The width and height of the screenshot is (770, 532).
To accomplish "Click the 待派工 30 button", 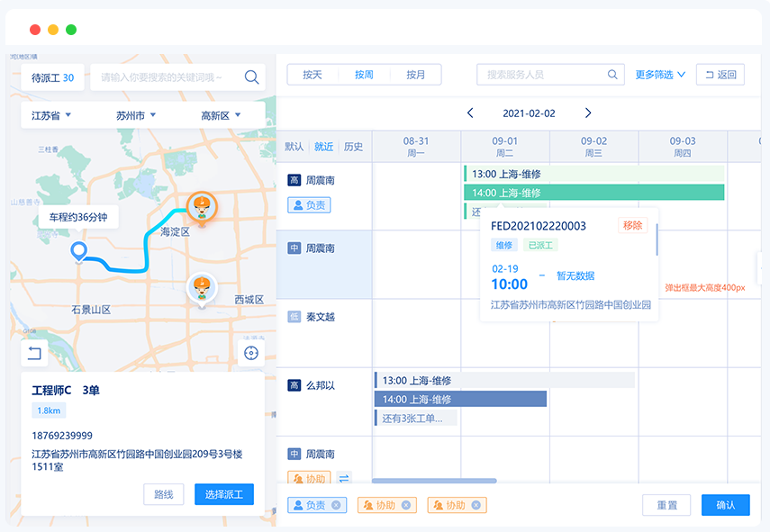I will (x=52, y=77).
